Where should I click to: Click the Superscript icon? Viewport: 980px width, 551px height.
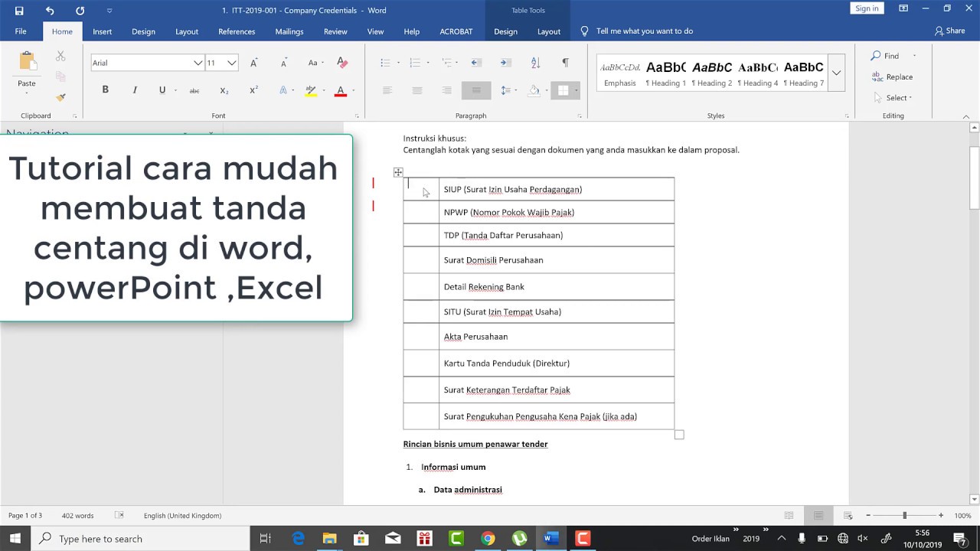(x=253, y=90)
